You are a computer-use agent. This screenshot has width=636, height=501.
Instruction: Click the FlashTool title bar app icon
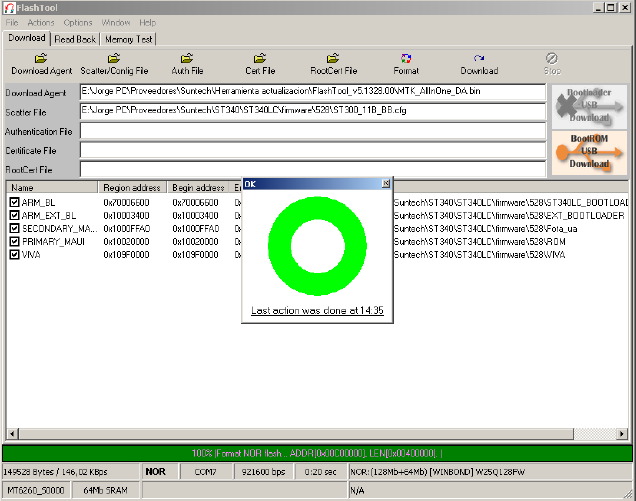(x=9, y=8)
